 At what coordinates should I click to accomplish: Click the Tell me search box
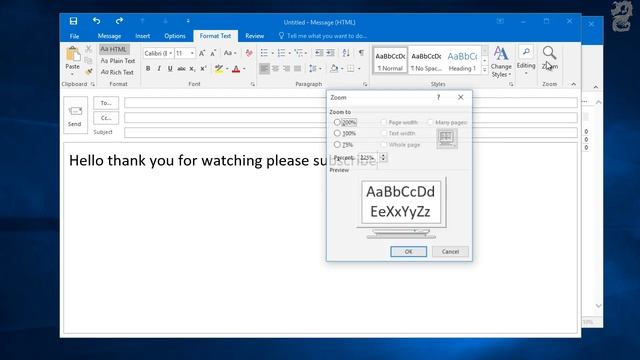coord(323,36)
